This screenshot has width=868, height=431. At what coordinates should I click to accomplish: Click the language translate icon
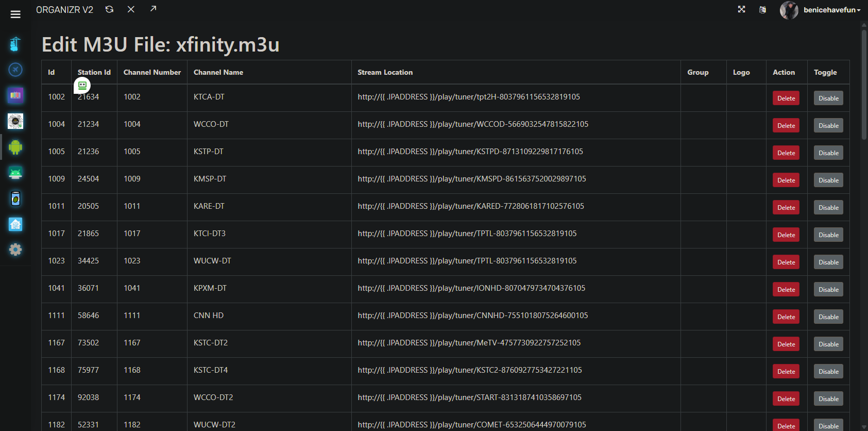click(762, 10)
